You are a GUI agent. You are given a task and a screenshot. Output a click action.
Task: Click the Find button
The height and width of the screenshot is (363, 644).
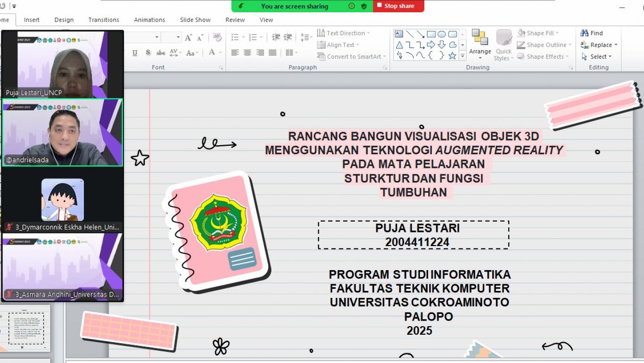(592, 33)
